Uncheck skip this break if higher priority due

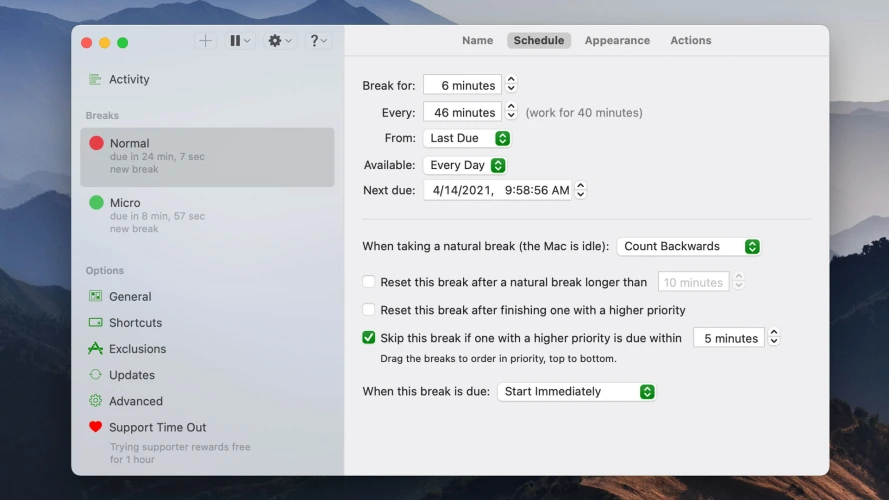point(369,338)
